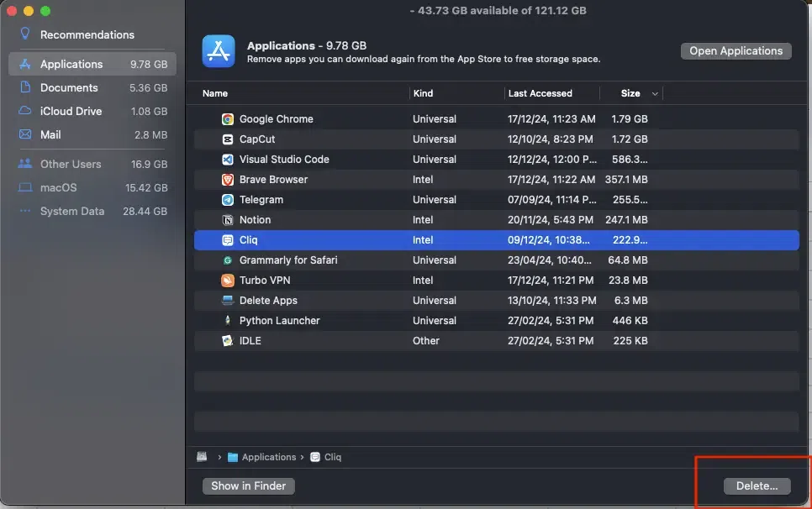This screenshot has height=509, width=812.
Task: Click the minimize yellow window button
Action: click(29, 11)
